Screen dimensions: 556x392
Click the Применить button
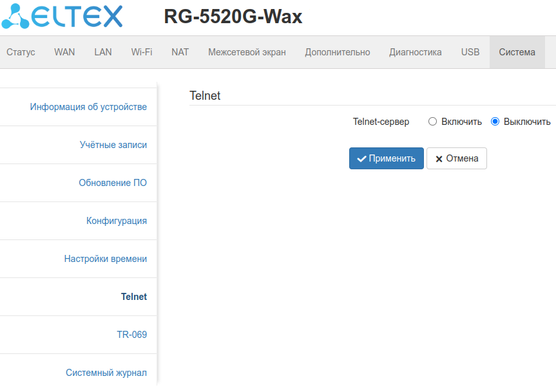tap(386, 158)
